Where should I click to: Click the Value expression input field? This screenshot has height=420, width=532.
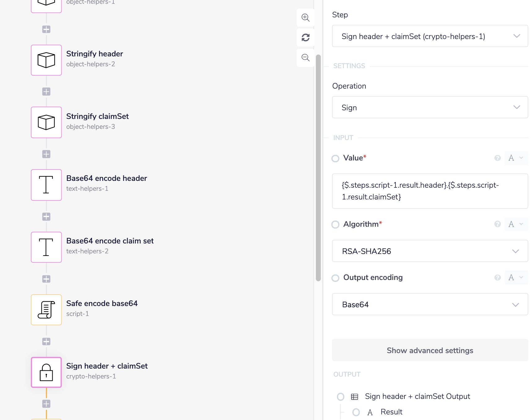click(x=430, y=191)
